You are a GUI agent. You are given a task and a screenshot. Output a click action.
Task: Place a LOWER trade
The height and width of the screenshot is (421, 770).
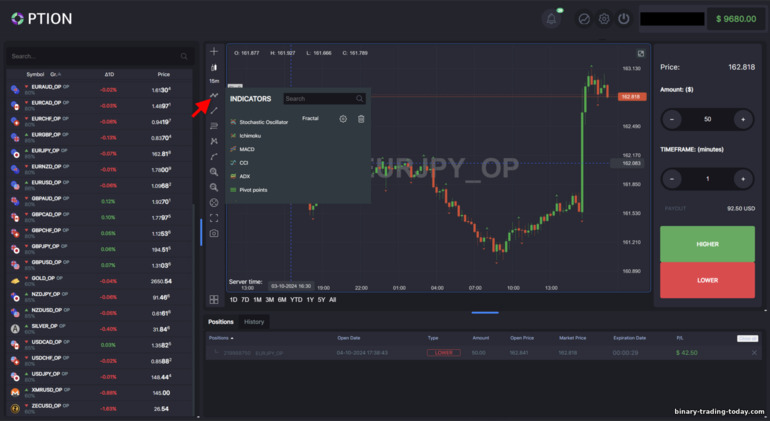tap(707, 280)
